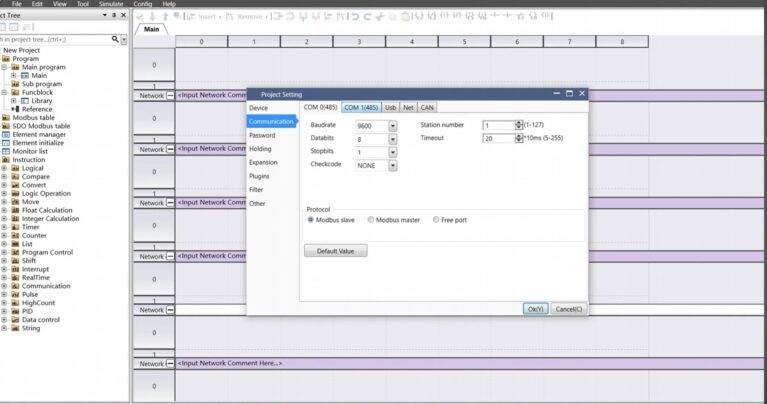767x404 pixels.
Task: Open the Remove dropdown in toolbar
Action: point(266,17)
